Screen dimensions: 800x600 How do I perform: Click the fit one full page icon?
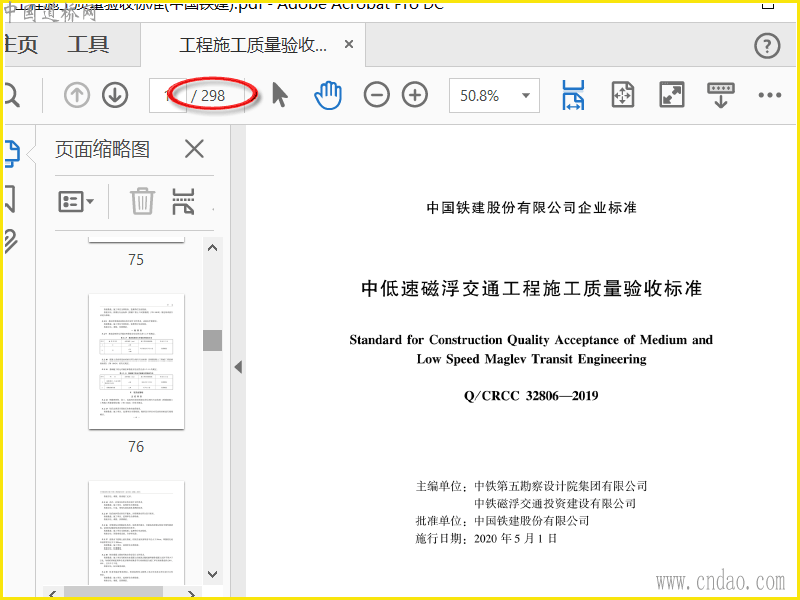(622, 95)
